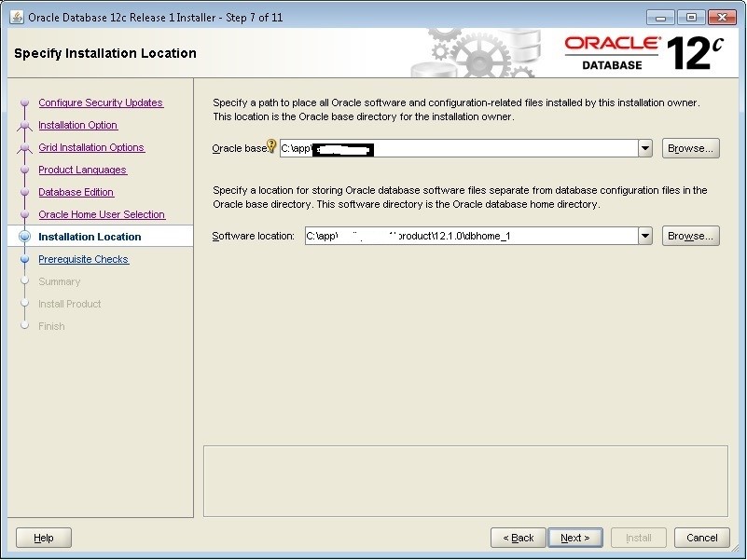Go to Grid Installation Options step
Screen dimensions: 747x560
91,147
